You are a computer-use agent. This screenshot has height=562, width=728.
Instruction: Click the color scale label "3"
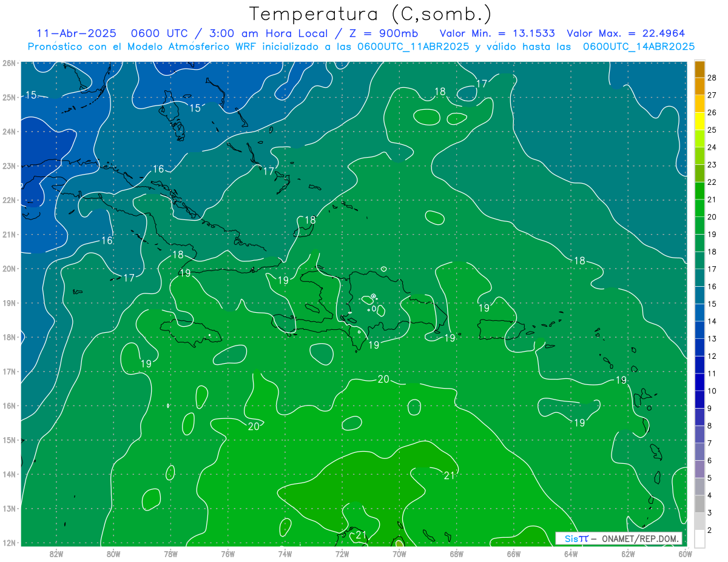tap(710, 513)
